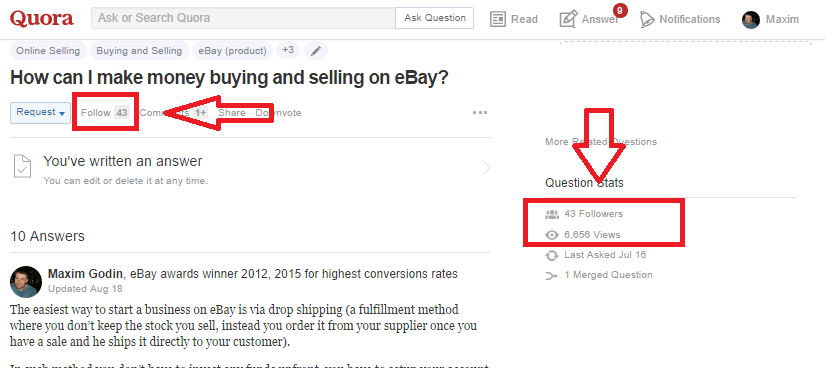Screen dimensions: 825x368
Task: Open the Answer pencil icon
Action: pos(568,19)
